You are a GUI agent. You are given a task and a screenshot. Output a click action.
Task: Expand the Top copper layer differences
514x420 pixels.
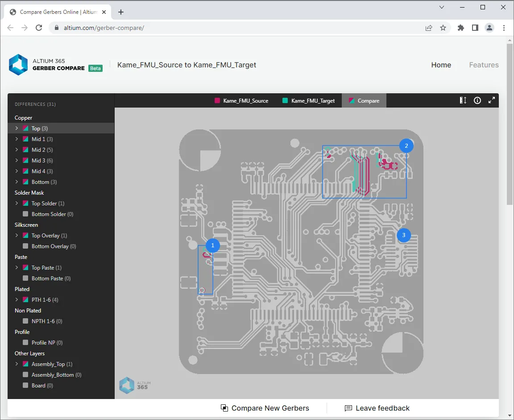coord(17,128)
